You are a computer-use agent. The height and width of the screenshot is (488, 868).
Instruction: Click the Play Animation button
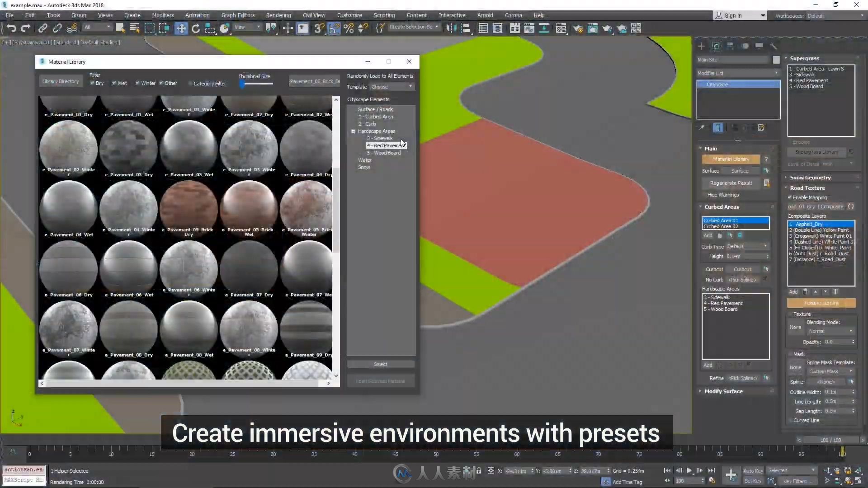[689, 470]
